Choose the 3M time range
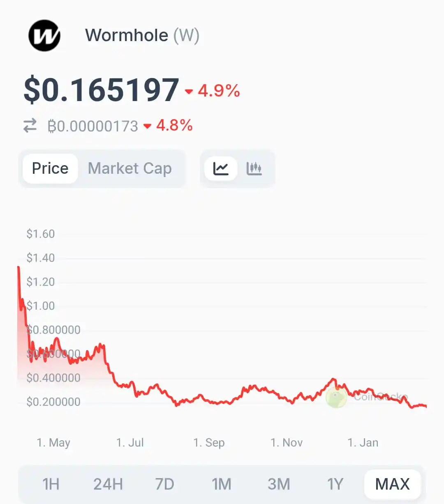 click(x=279, y=484)
